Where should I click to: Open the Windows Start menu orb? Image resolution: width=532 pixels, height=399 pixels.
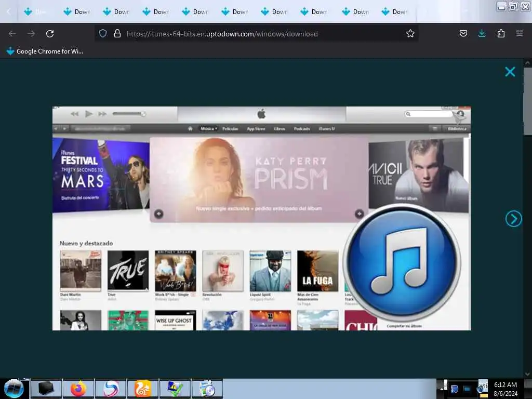pos(14,389)
